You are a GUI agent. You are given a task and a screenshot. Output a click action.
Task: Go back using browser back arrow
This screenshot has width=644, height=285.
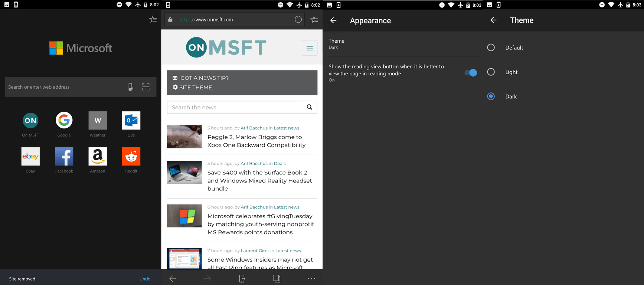tap(173, 279)
